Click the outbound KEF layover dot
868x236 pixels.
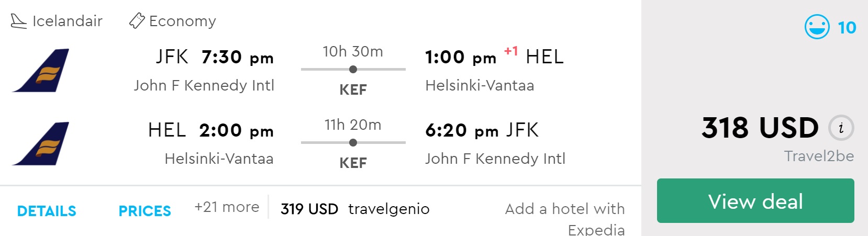point(353,69)
